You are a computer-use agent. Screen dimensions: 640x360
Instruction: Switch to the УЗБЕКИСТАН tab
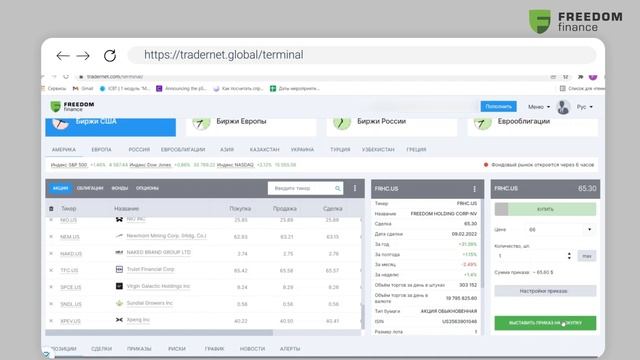click(378, 149)
